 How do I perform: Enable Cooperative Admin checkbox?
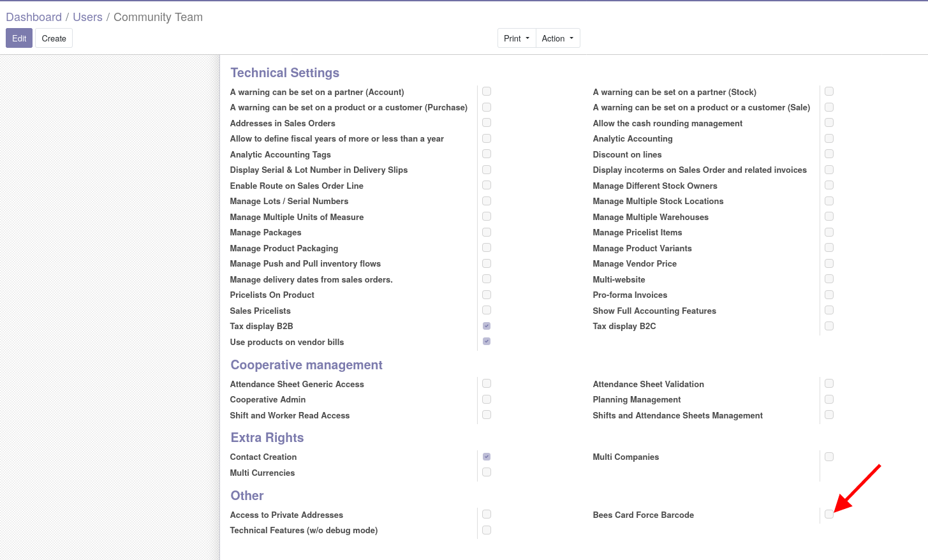[x=487, y=399]
